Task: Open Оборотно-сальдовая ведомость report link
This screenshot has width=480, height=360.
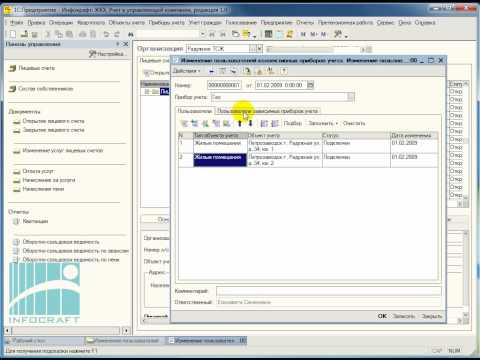Action: pos(61,242)
